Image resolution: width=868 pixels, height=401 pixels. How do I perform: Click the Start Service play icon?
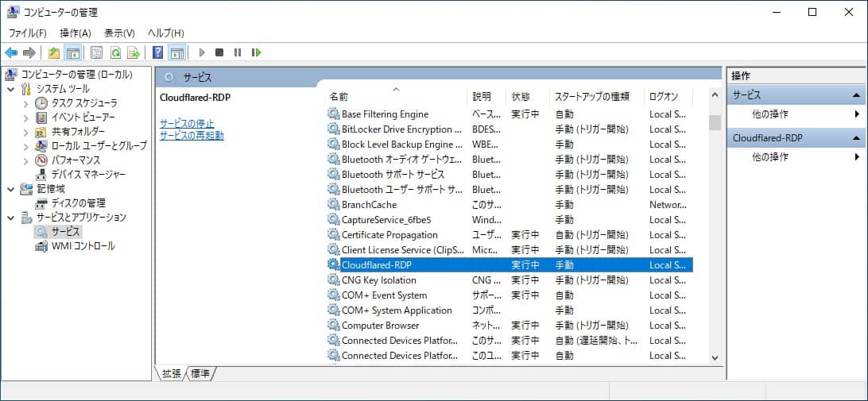(202, 52)
